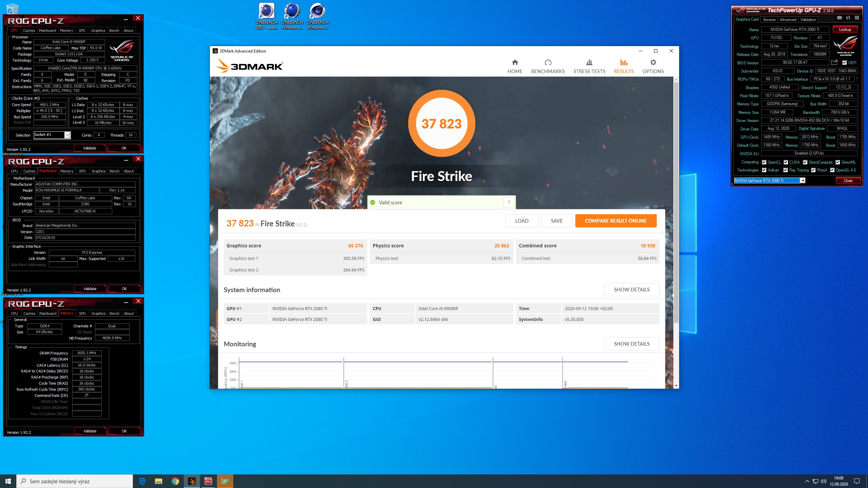868x488 pixels.
Task: Toggle OpenCL checkbox in GPU-Z
Action: [764, 162]
